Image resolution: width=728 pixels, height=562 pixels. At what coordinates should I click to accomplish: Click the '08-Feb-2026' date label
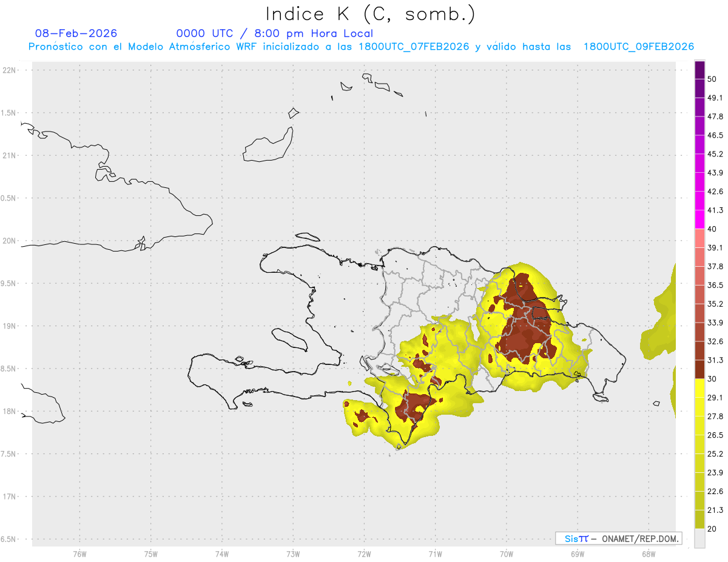[x=76, y=33]
